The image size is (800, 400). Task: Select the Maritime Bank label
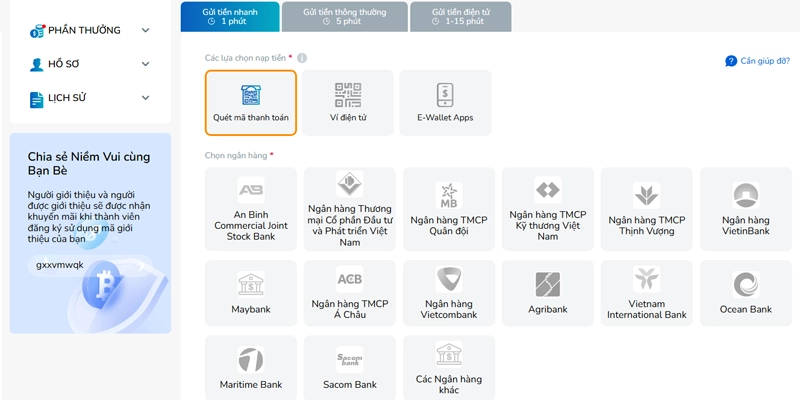click(x=251, y=385)
